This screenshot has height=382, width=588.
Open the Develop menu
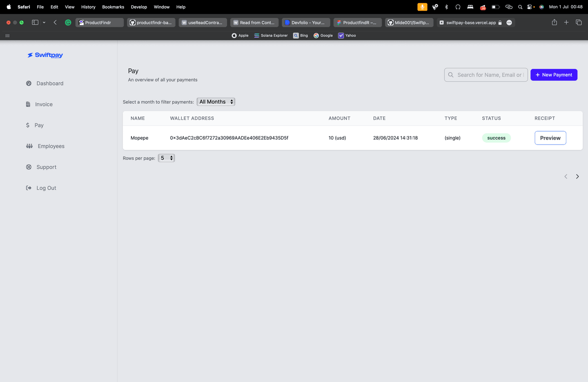coord(139,7)
